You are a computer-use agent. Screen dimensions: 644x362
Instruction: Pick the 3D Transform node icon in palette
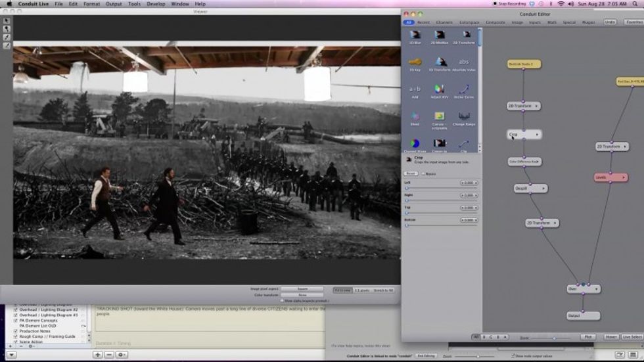click(x=440, y=62)
